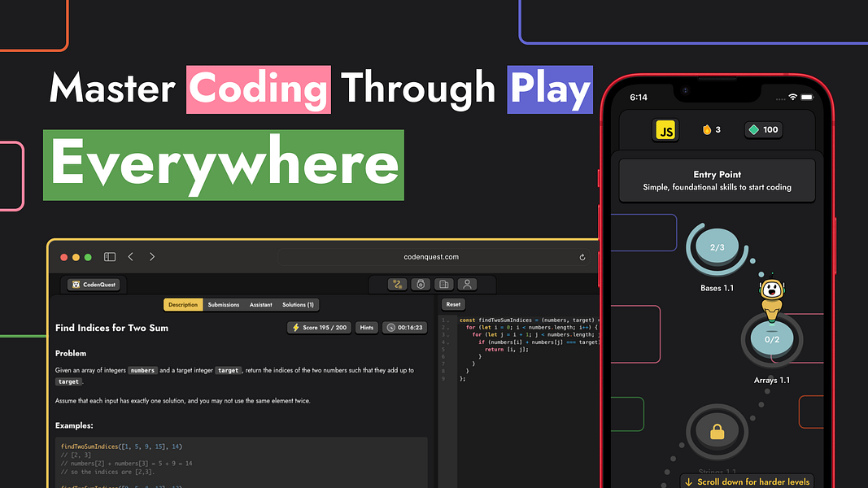Tap the diamond gem counter showing 100

[x=762, y=129]
